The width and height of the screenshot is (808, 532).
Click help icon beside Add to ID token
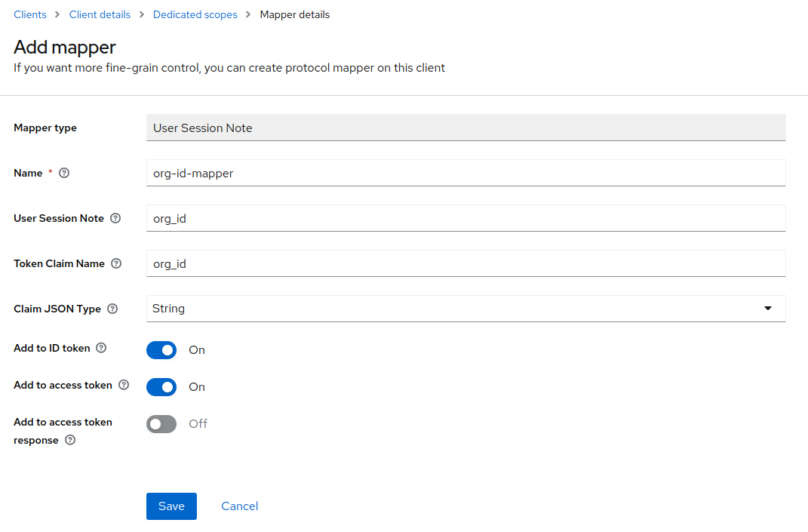(x=101, y=348)
